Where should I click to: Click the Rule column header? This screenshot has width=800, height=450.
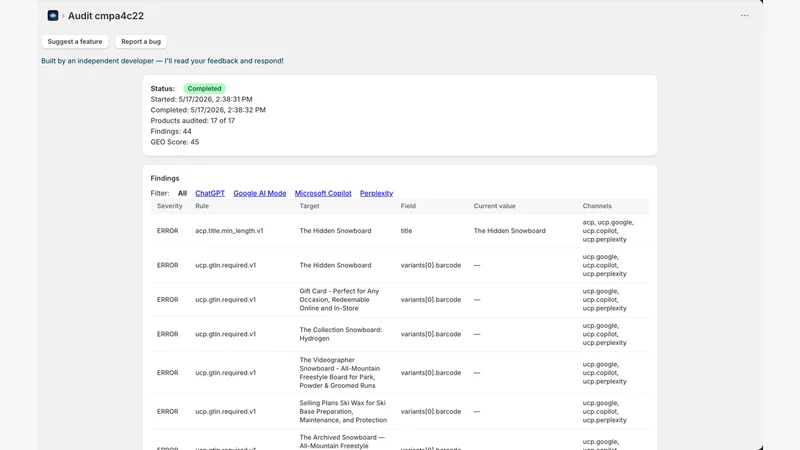[x=202, y=206]
